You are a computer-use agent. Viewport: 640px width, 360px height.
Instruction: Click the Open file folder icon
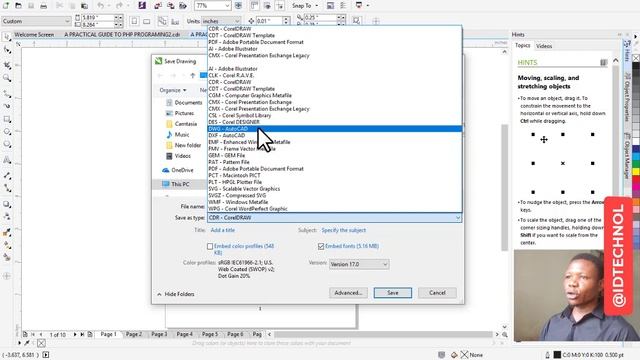18,6
